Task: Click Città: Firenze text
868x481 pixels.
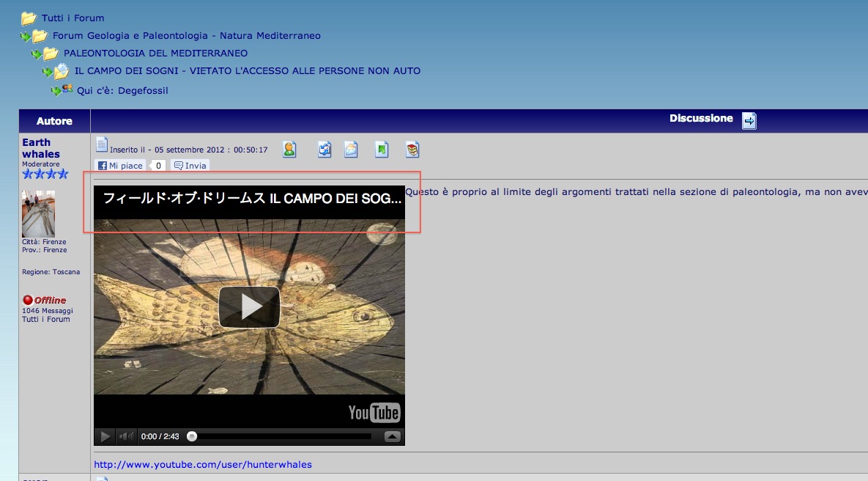Action: tap(44, 242)
